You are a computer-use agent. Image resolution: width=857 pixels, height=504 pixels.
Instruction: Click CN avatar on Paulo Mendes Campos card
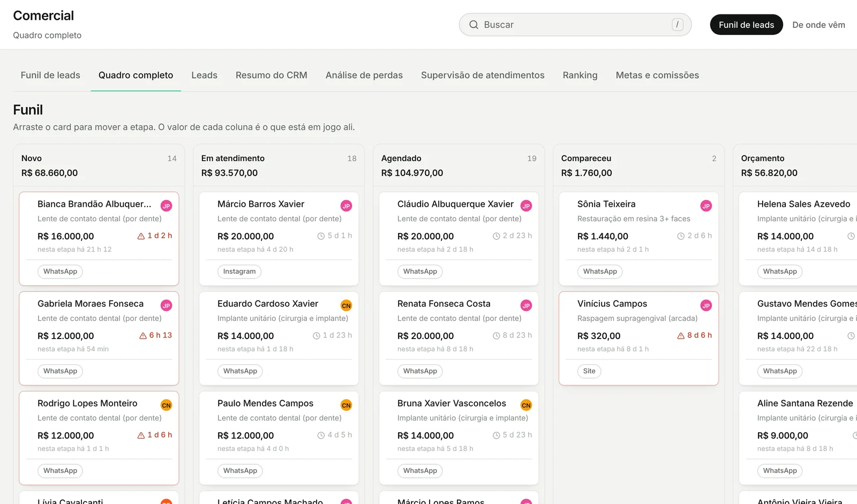click(347, 405)
